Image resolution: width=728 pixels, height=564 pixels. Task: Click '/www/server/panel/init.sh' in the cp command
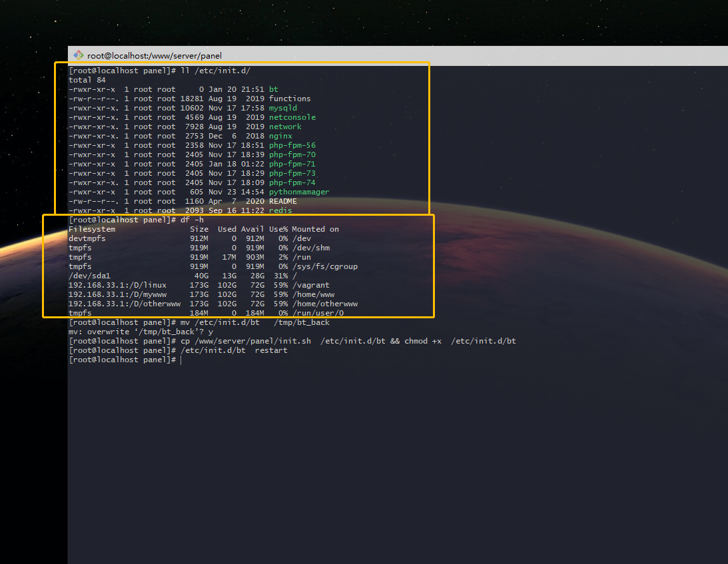tap(252, 341)
